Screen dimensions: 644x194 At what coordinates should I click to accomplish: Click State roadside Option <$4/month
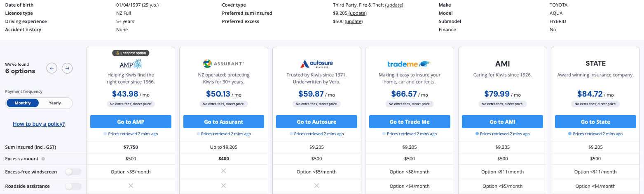point(595,186)
